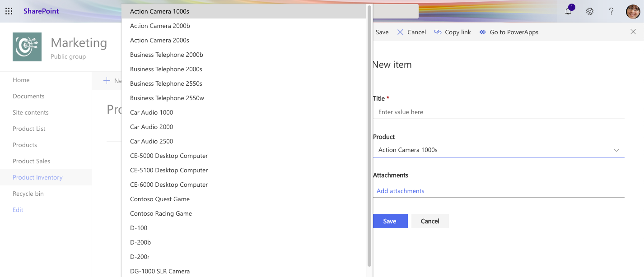Viewport: 644px width, 277px height.
Task: Click Cancel in the top toolbar
Action: click(x=411, y=32)
